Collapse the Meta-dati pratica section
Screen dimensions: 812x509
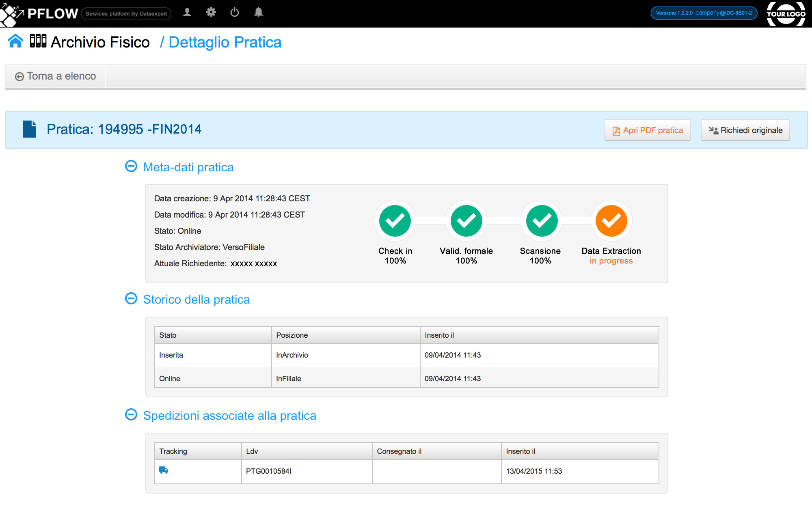131,166
